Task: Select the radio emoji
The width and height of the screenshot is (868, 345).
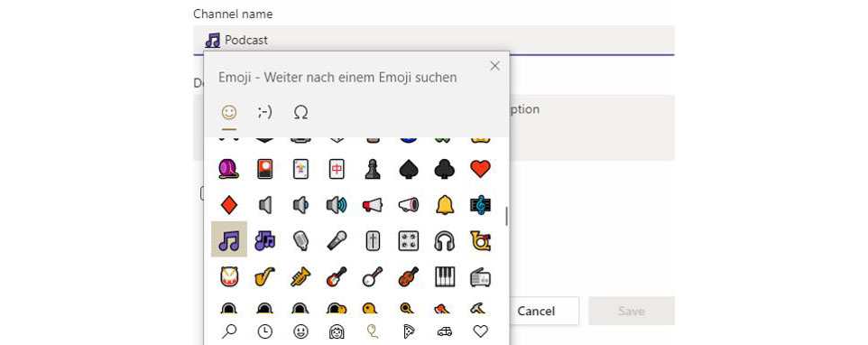Action: [x=480, y=277]
